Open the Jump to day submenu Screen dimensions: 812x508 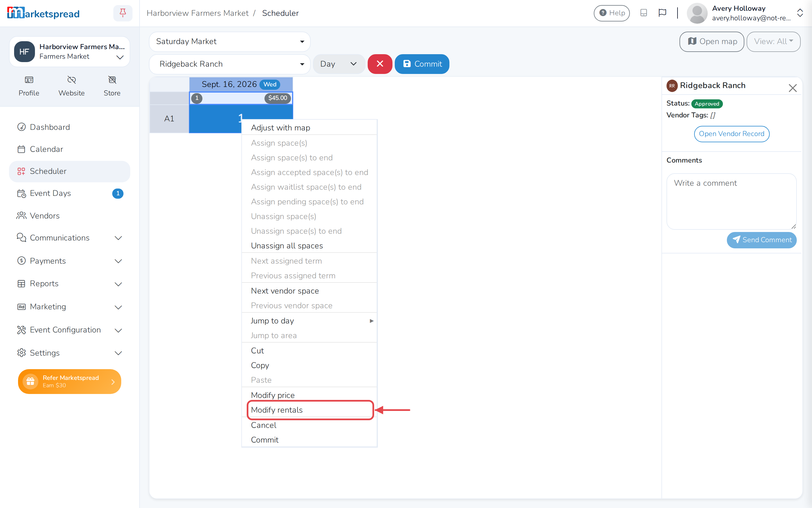(x=309, y=321)
